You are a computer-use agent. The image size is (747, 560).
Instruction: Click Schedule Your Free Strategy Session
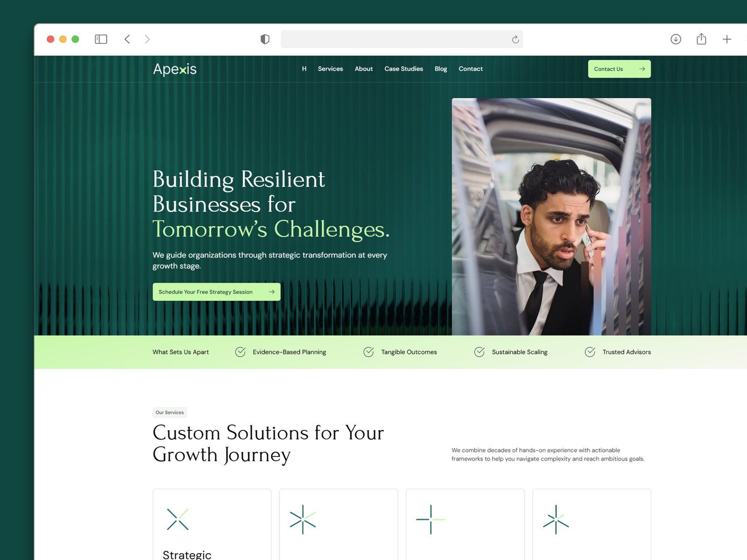[x=216, y=292]
